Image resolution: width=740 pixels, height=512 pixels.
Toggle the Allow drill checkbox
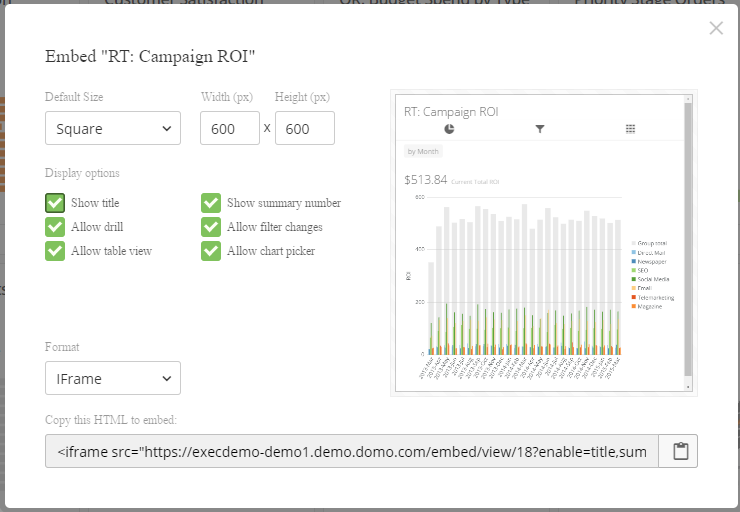[x=55, y=227]
